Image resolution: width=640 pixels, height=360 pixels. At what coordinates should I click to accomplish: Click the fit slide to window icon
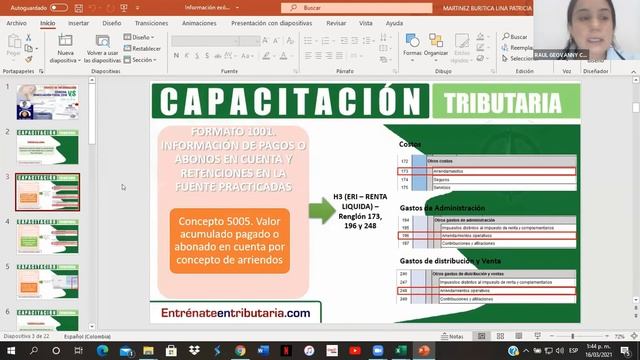click(634, 336)
